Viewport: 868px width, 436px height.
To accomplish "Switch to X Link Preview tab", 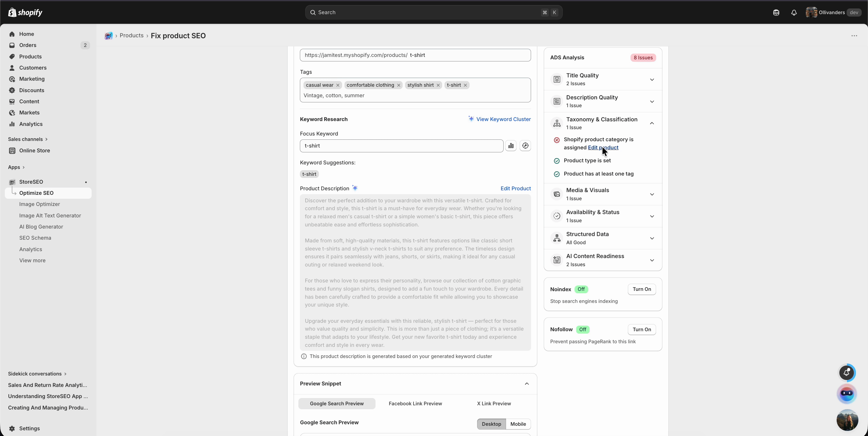I will 493,403.
